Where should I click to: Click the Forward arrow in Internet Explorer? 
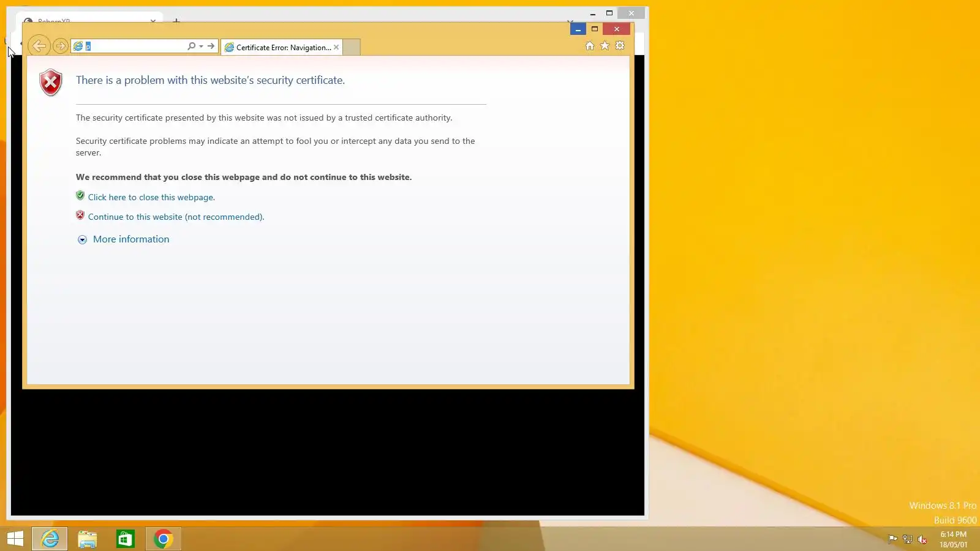[60, 46]
